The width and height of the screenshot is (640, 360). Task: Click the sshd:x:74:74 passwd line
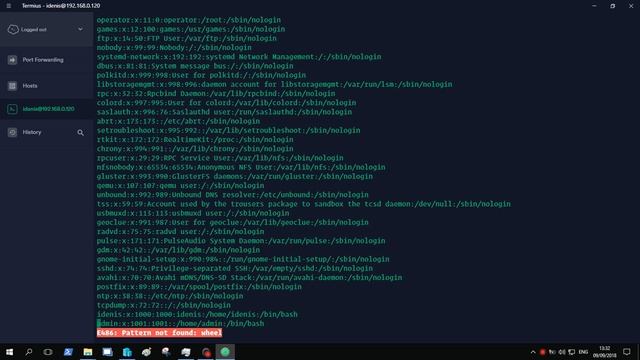(x=235, y=269)
